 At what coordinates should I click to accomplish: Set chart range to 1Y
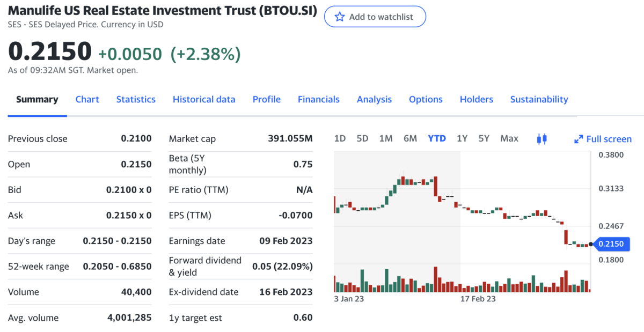coord(462,138)
